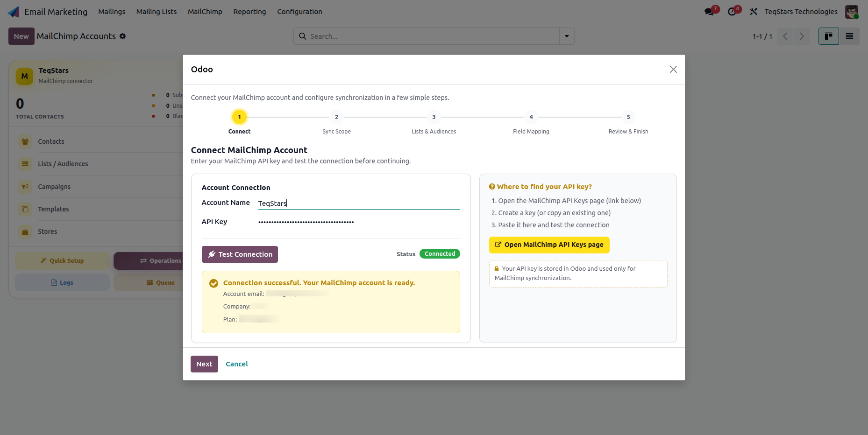This screenshot has width=868, height=435.
Task: Expand the search options dropdown
Action: tap(567, 36)
